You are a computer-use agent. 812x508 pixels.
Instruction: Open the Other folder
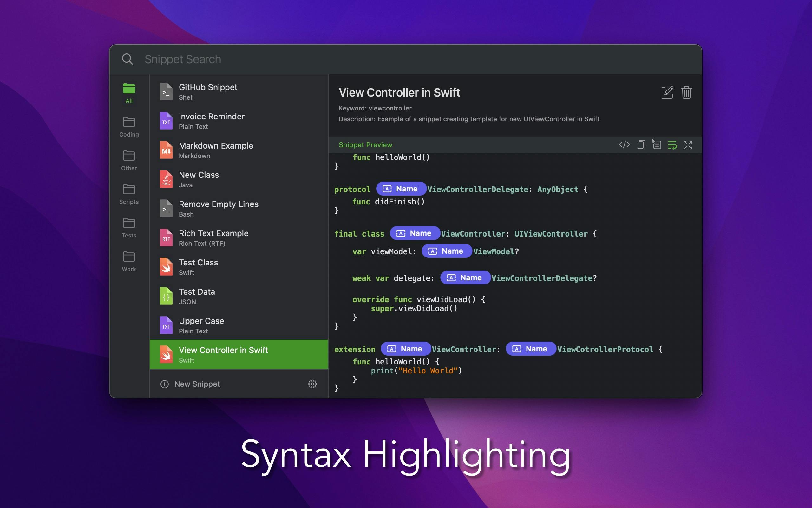pos(129,160)
